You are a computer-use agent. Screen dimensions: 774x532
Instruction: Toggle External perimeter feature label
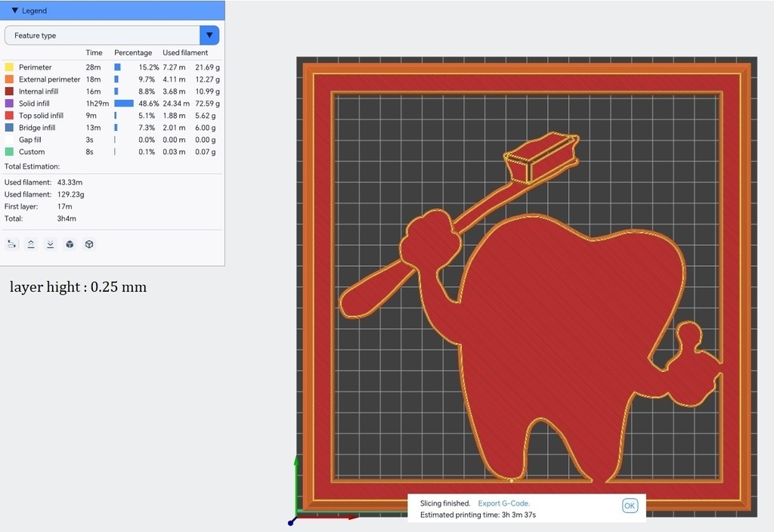point(49,79)
